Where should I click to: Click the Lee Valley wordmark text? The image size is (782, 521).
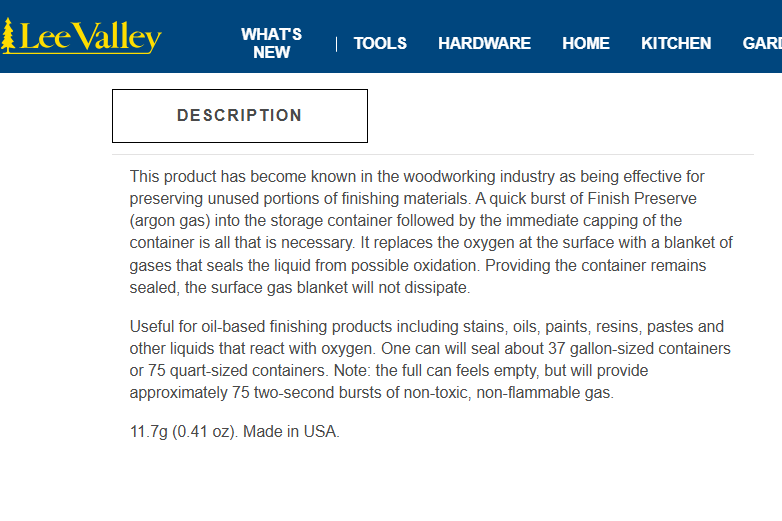point(90,37)
